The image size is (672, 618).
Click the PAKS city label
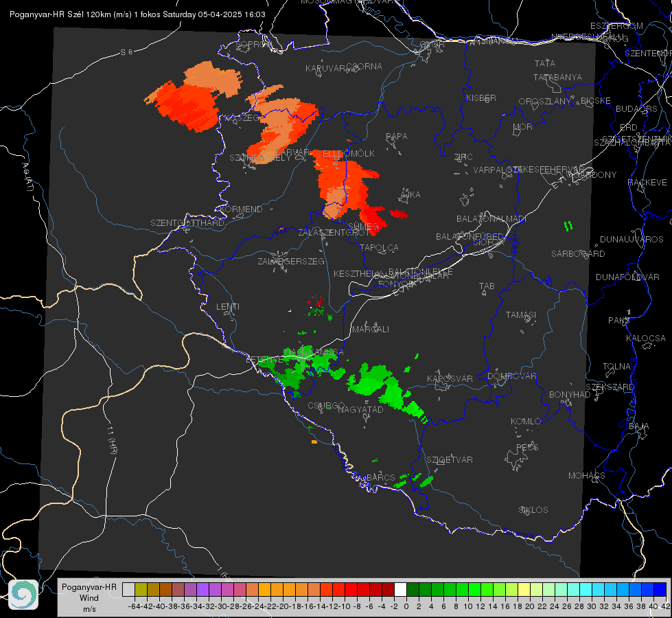click(x=619, y=321)
